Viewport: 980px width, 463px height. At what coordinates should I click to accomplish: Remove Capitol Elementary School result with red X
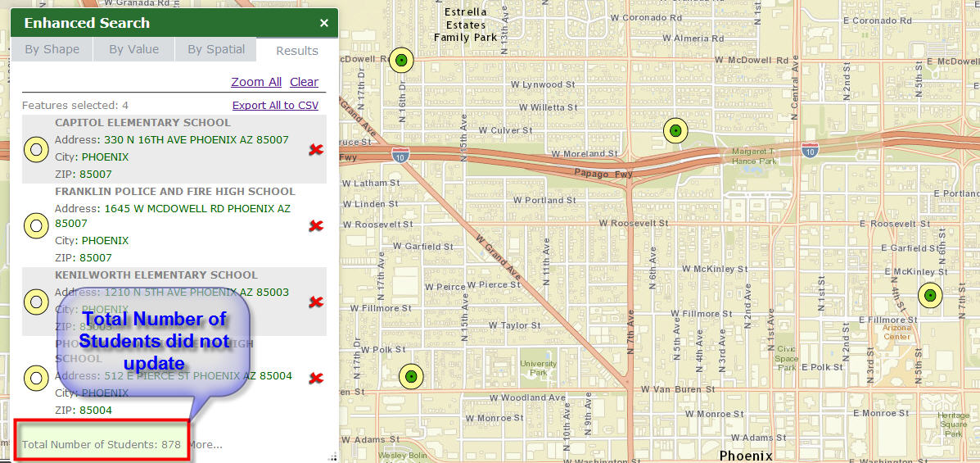316,149
